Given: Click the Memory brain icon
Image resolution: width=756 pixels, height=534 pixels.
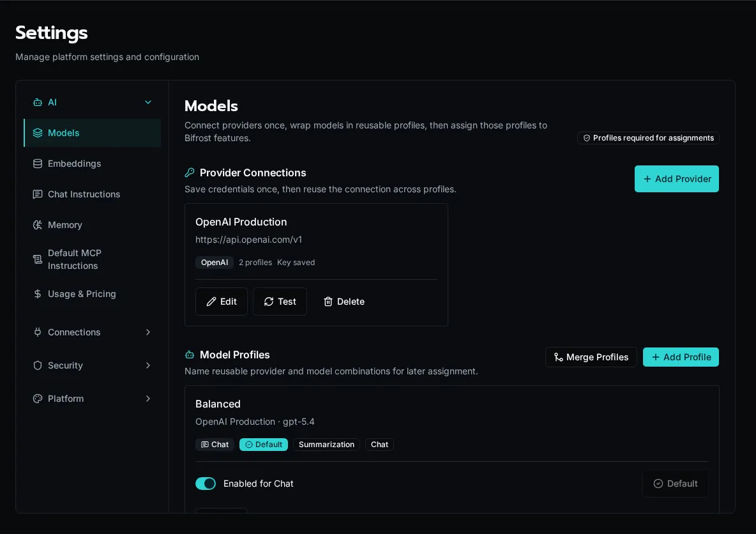Looking at the screenshot, I should (37, 225).
